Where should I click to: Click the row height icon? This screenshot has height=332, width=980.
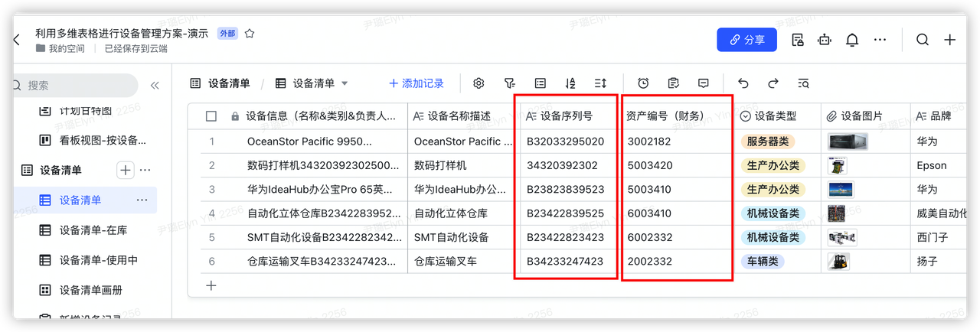click(600, 83)
